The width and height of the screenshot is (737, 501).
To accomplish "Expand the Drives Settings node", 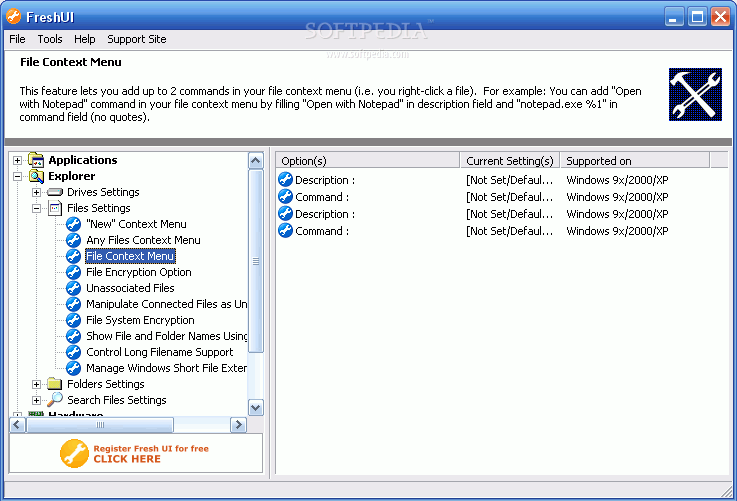I will click(36, 192).
